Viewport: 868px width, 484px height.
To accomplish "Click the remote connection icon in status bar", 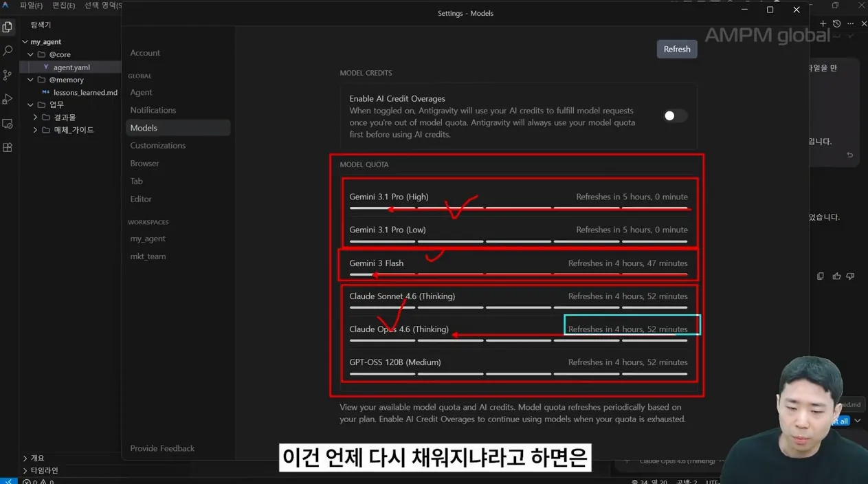I will (8, 481).
